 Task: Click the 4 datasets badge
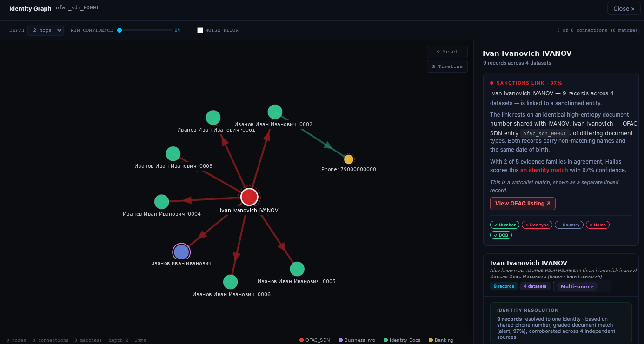(535, 286)
